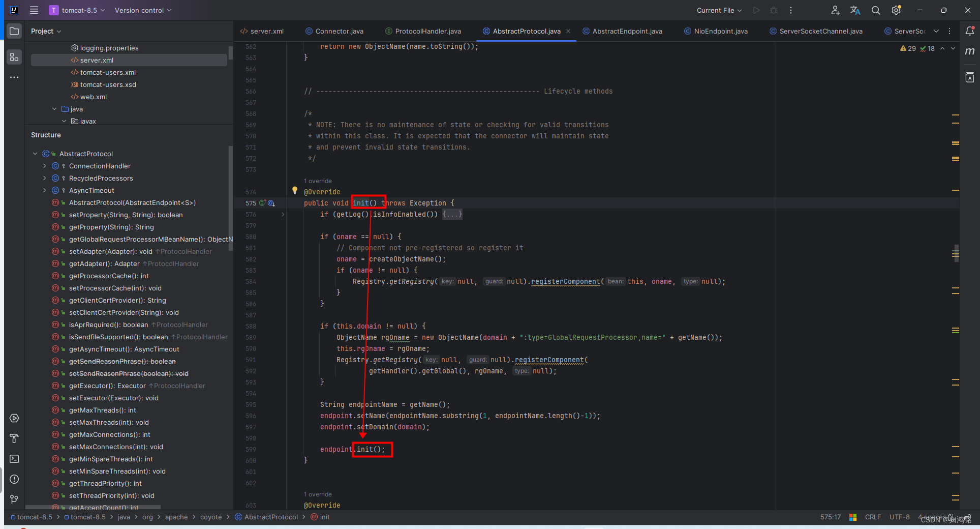The height and width of the screenshot is (529, 980).
Task: Switch to NioEndpoint.java tab
Action: pos(716,31)
